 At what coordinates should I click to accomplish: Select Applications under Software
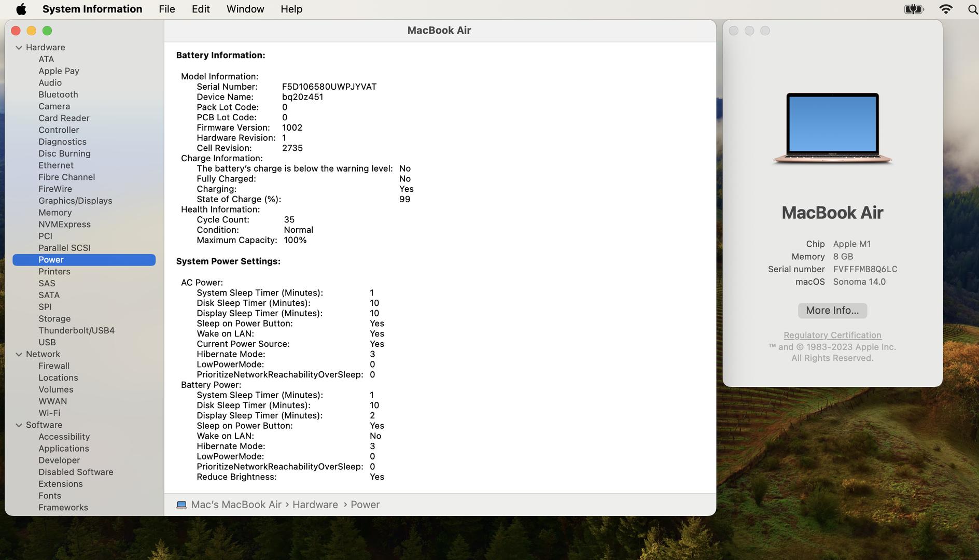(64, 449)
